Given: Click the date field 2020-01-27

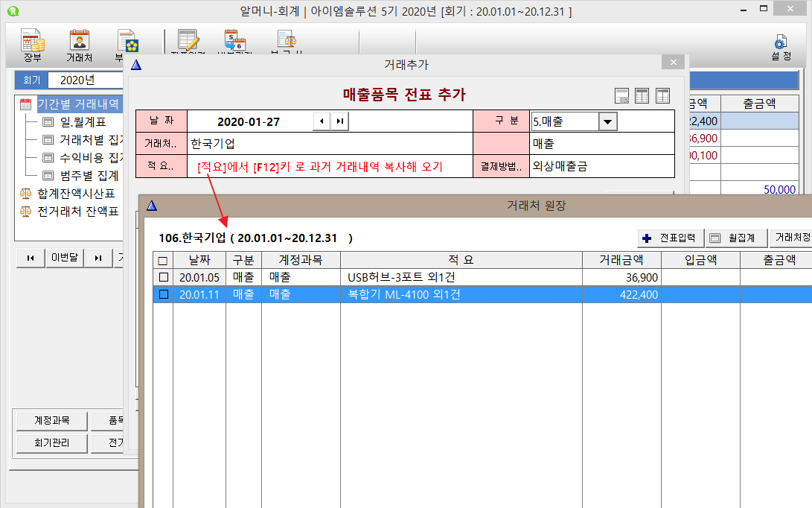Looking at the screenshot, I should coord(249,122).
